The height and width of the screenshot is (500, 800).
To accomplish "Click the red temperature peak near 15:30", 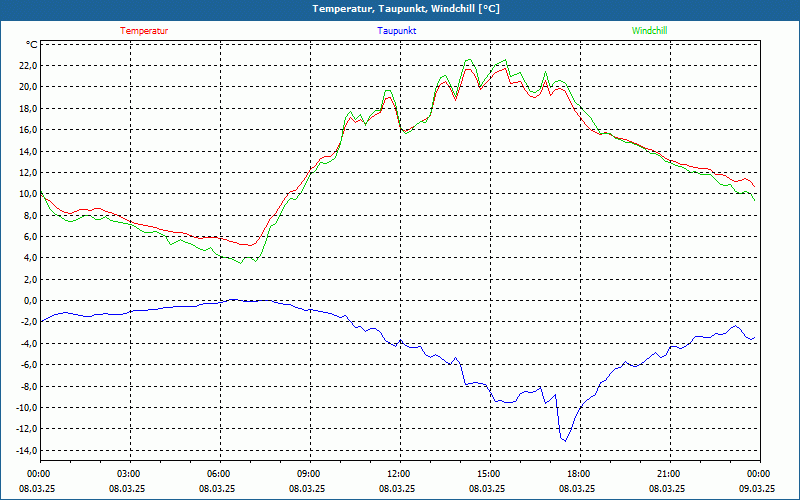I will (505, 68).
